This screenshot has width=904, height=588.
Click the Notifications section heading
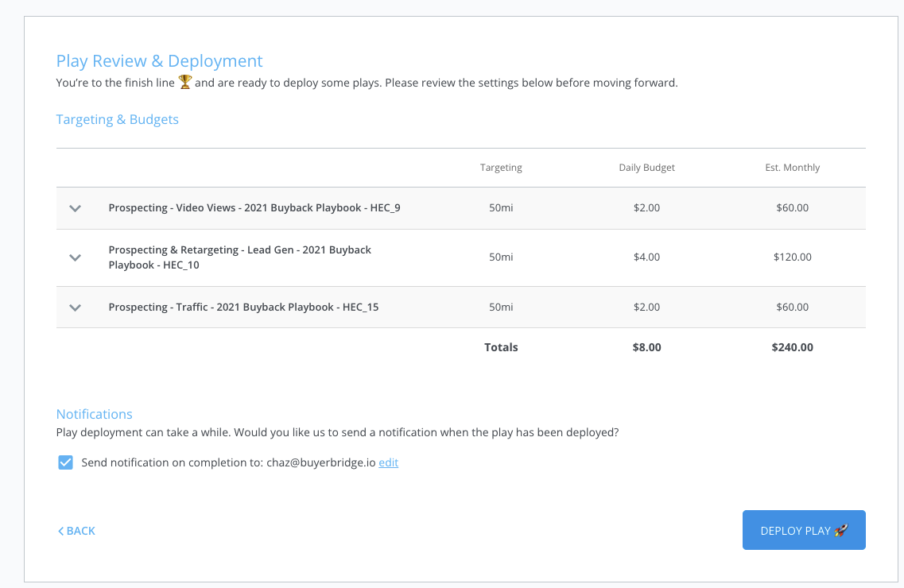click(x=94, y=414)
